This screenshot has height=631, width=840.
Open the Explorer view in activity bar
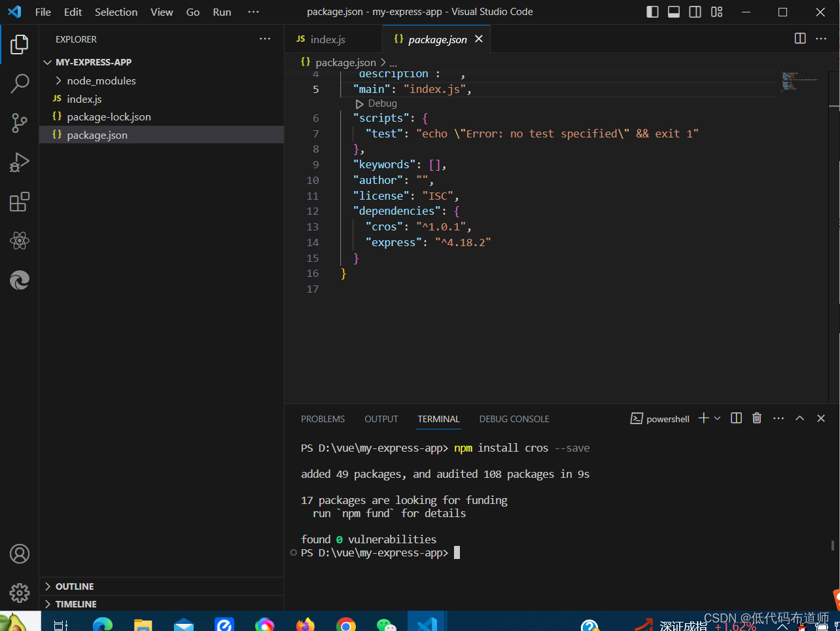tap(20, 45)
